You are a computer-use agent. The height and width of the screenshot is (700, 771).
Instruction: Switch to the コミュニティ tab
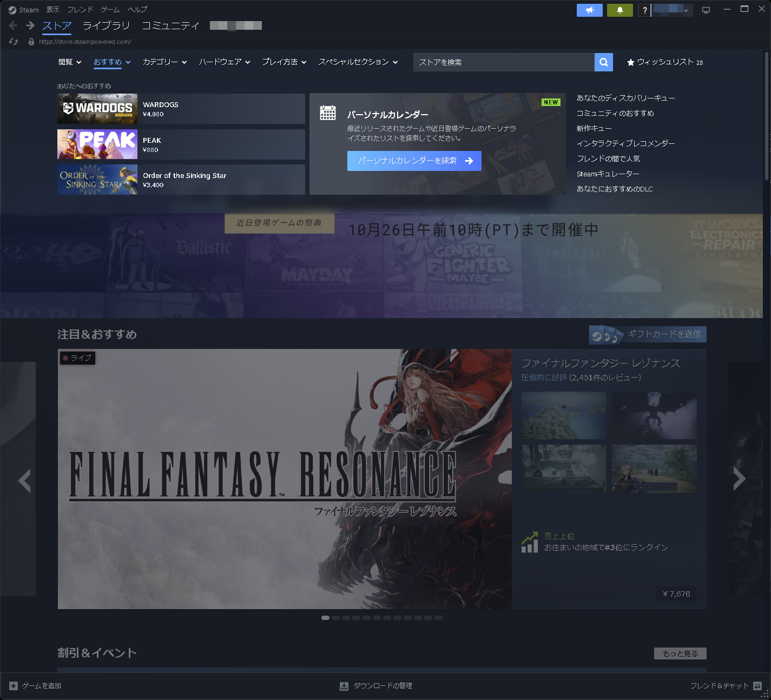(x=170, y=25)
